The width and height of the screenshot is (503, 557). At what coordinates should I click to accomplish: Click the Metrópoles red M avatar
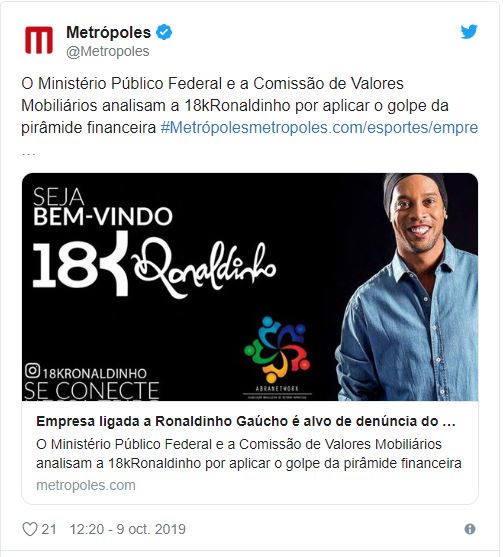point(39,40)
